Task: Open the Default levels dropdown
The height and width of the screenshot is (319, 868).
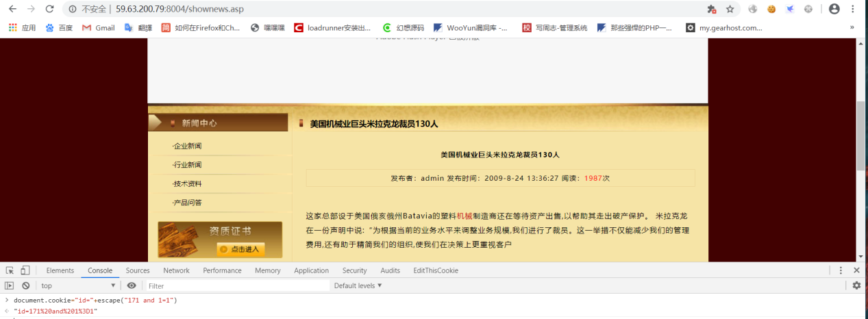Action: pyautogui.click(x=358, y=285)
